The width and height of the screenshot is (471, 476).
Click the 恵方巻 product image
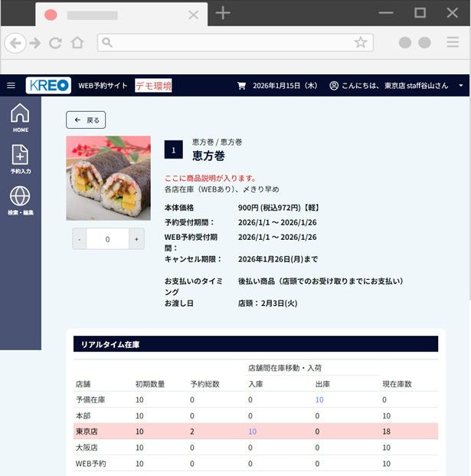[x=108, y=178]
